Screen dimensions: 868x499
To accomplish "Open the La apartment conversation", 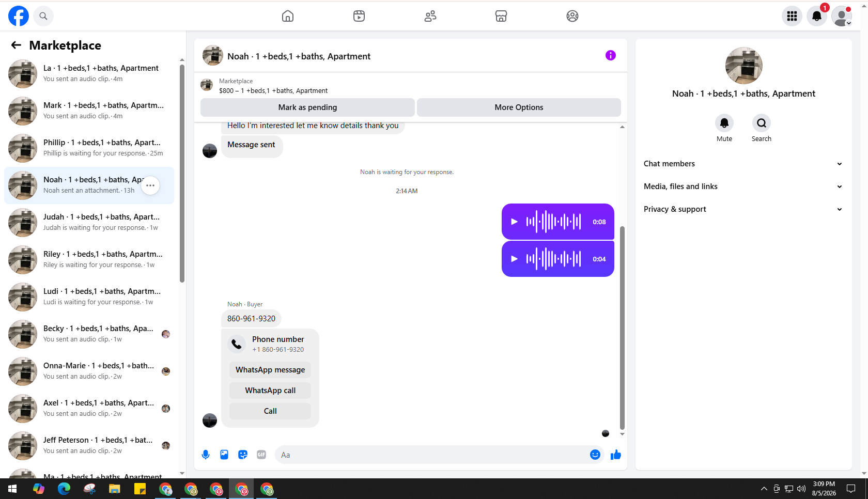I will point(89,74).
